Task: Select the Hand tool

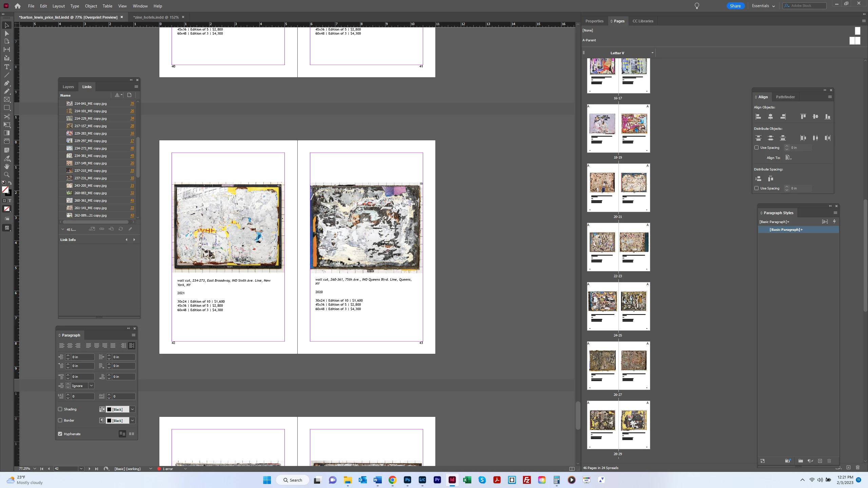Action: click(x=6, y=166)
